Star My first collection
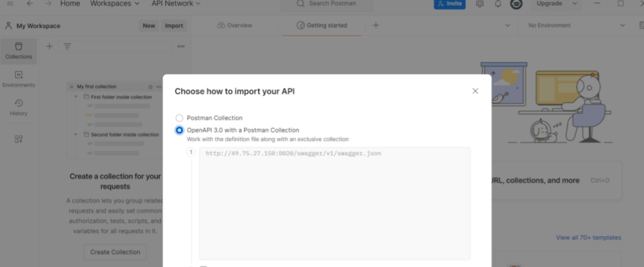 tap(150, 86)
